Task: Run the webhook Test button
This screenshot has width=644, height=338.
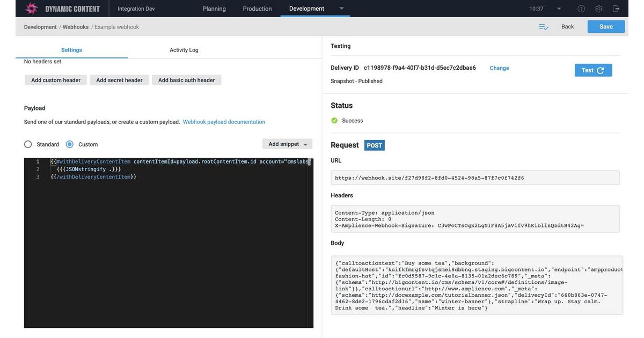Action: point(593,70)
